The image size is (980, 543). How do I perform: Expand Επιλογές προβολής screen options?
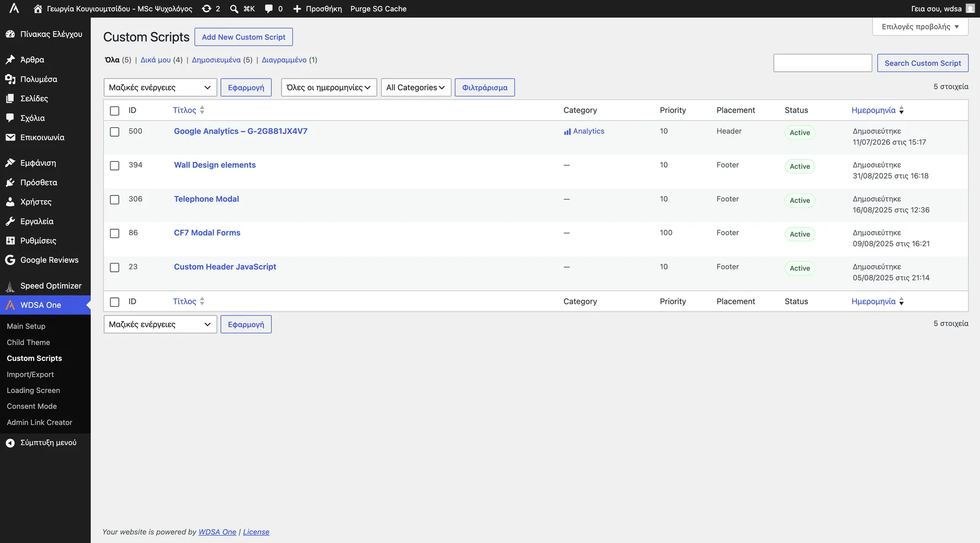tap(920, 27)
